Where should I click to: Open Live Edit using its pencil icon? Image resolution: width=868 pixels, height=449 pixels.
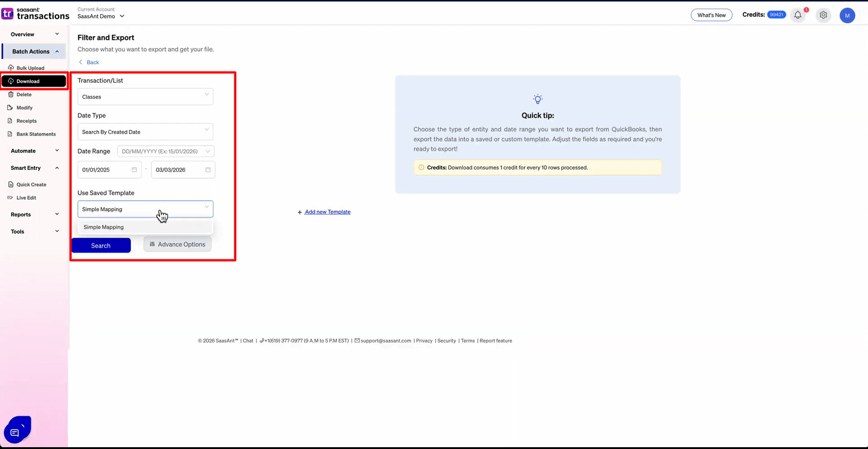pyautogui.click(x=9, y=197)
